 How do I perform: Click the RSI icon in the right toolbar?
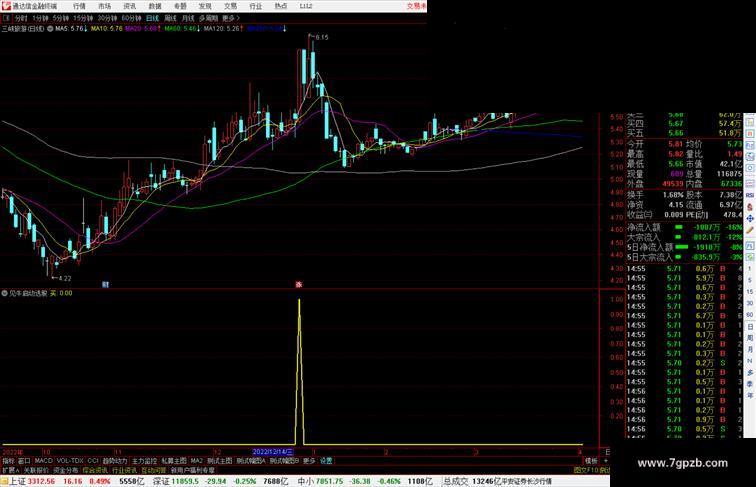[x=750, y=195]
